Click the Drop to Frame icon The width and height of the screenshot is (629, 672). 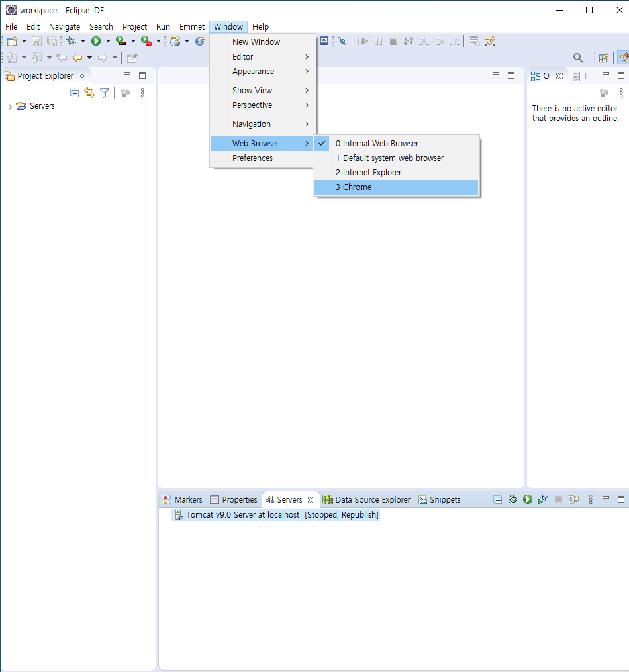click(x=474, y=41)
